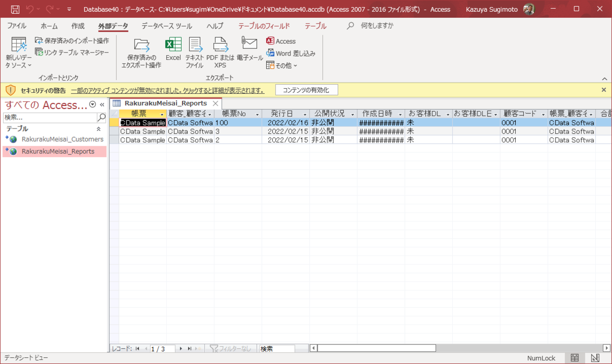Go to last record button
Viewport: 612px width, 364px height.
coord(190,349)
